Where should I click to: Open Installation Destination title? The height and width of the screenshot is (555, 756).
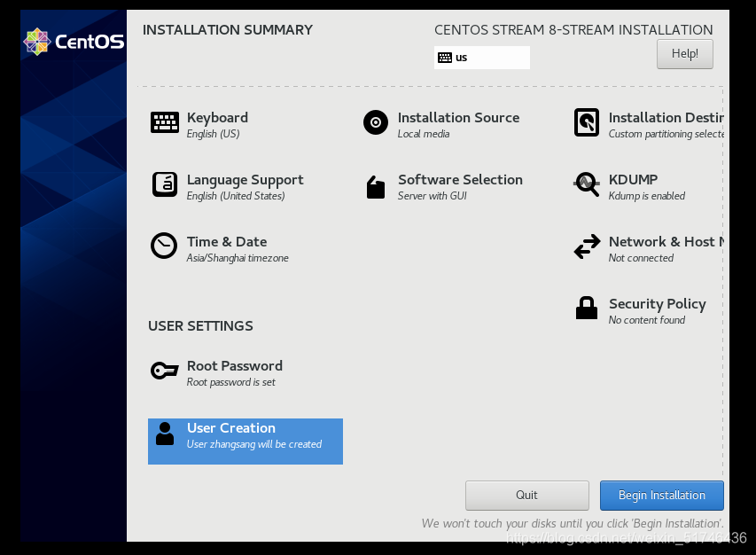(x=666, y=118)
